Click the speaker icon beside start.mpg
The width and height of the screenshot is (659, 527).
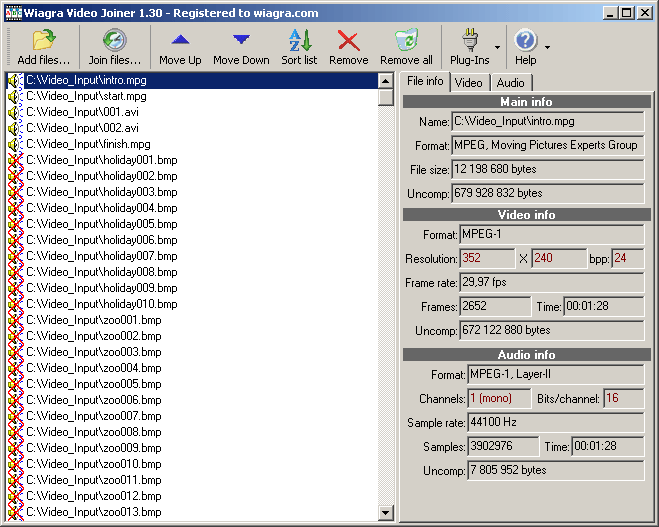pos(14,97)
